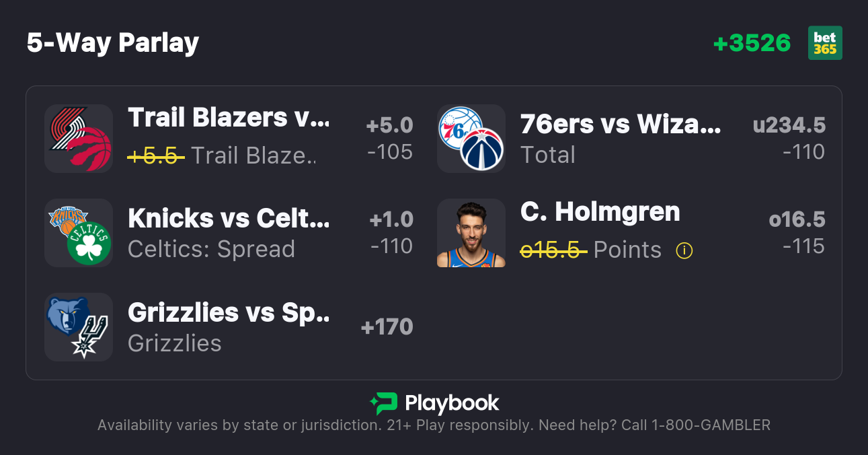Click the C. Holmgren player headshot
Viewport: 868px width, 455px height.
click(471, 233)
